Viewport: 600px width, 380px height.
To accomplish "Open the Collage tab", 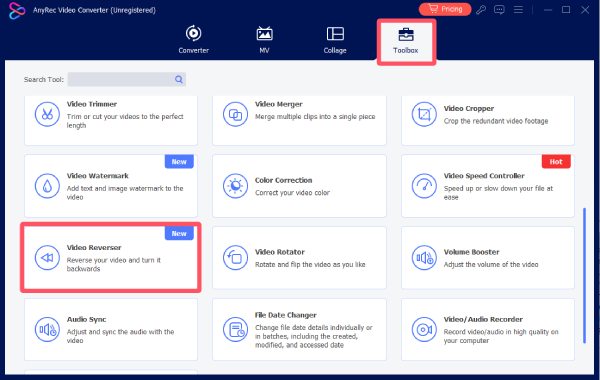I will click(x=335, y=39).
